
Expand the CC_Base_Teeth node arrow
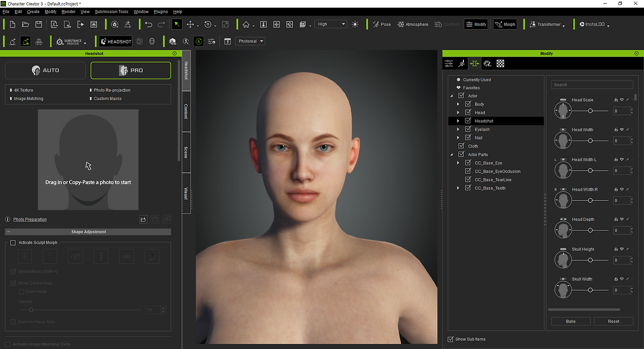[x=458, y=188]
